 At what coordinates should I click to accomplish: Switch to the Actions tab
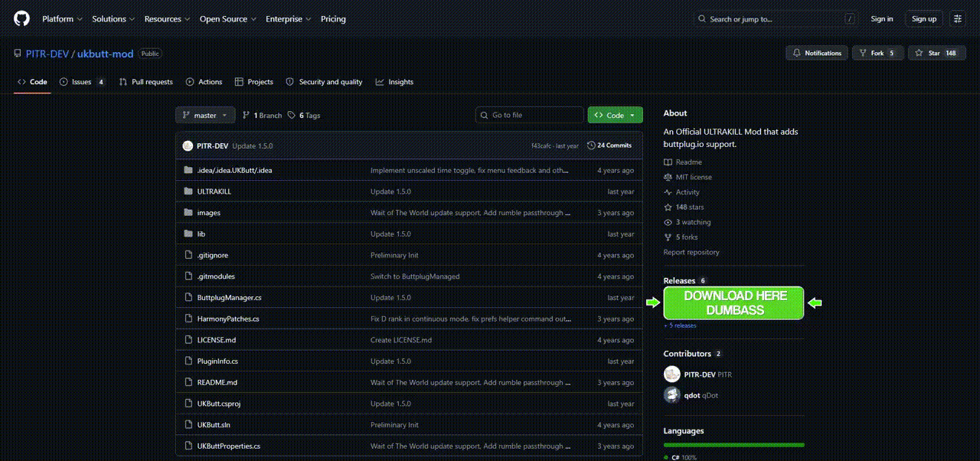tap(204, 82)
